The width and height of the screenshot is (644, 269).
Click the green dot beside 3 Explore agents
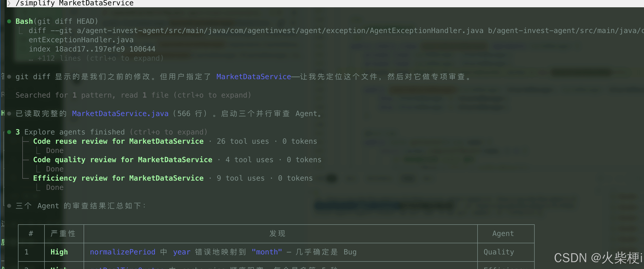pos(9,132)
